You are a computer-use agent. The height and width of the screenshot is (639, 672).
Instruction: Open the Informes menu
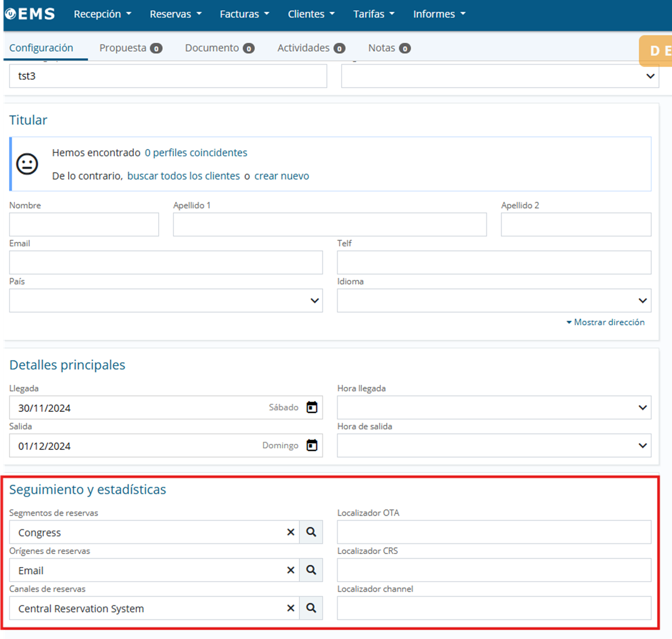[439, 14]
